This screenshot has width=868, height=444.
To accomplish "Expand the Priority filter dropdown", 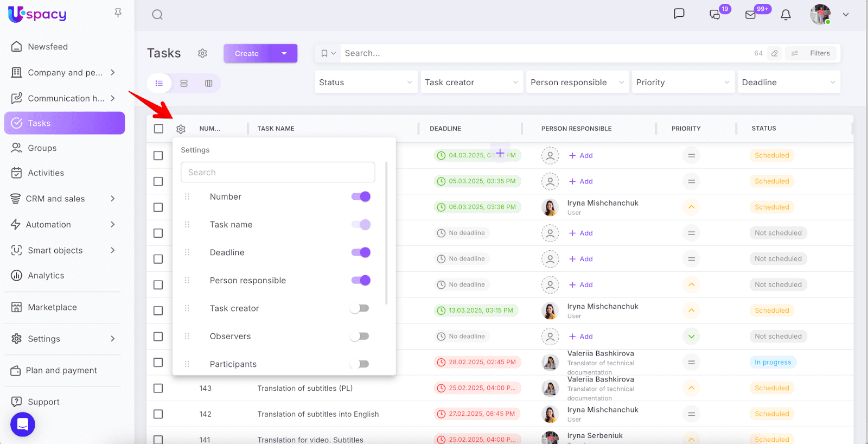I will click(x=682, y=83).
